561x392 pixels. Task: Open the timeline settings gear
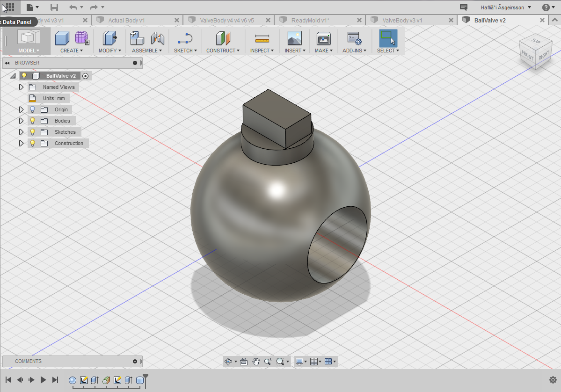point(553,380)
